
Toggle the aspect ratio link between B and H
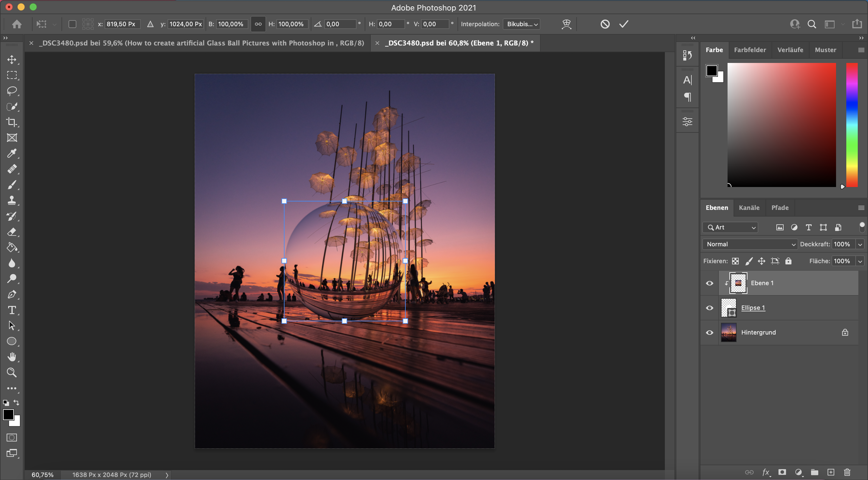[258, 24]
